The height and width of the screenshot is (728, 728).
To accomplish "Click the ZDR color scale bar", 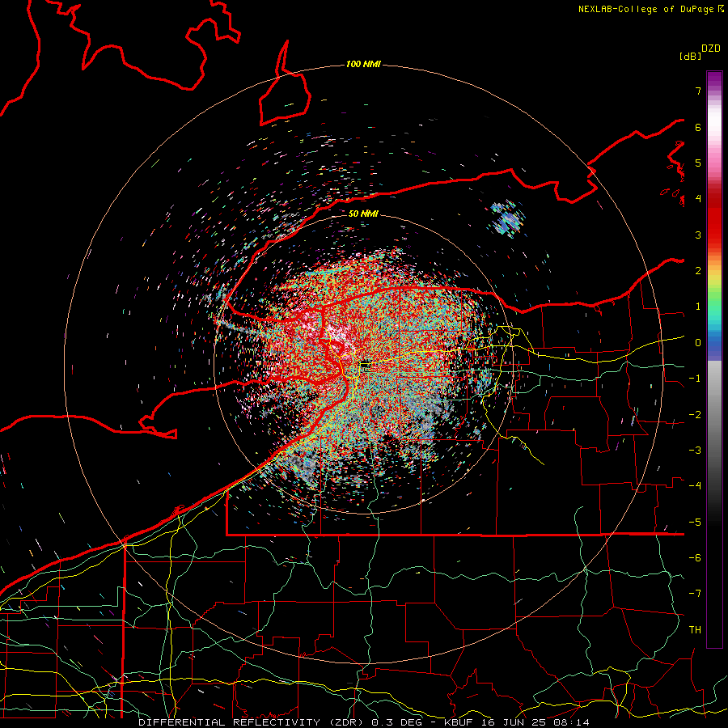I will coord(714,360).
